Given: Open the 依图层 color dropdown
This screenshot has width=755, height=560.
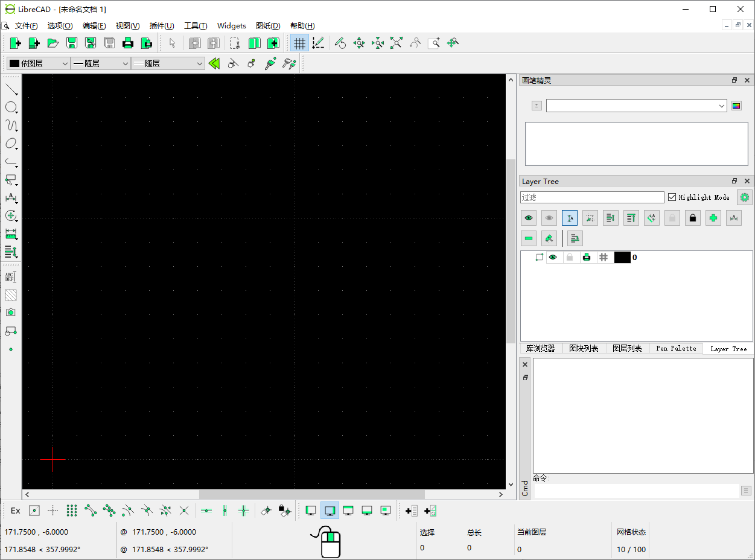Looking at the screenshot, I should coord(39,63).
